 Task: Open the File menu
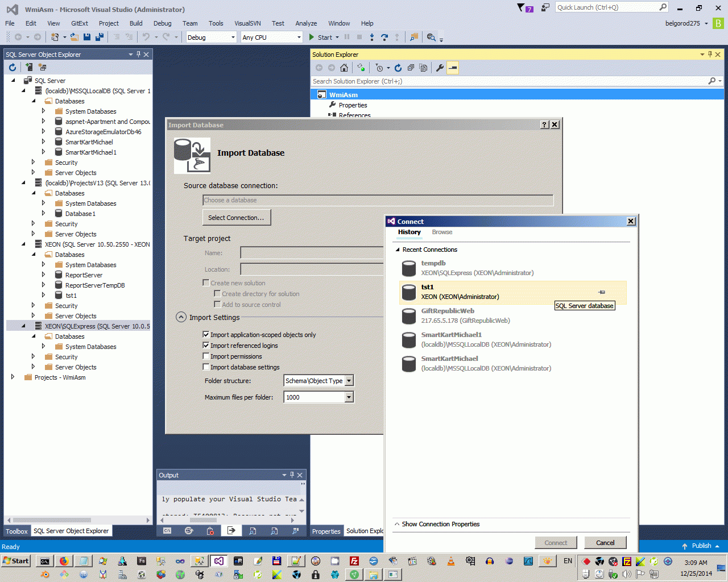pos(10,23)
